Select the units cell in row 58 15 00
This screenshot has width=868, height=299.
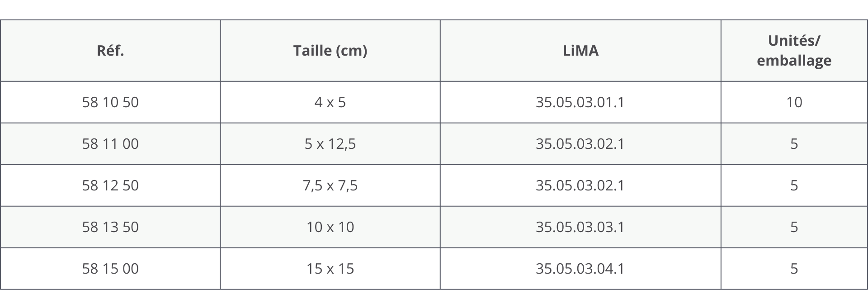794,269
